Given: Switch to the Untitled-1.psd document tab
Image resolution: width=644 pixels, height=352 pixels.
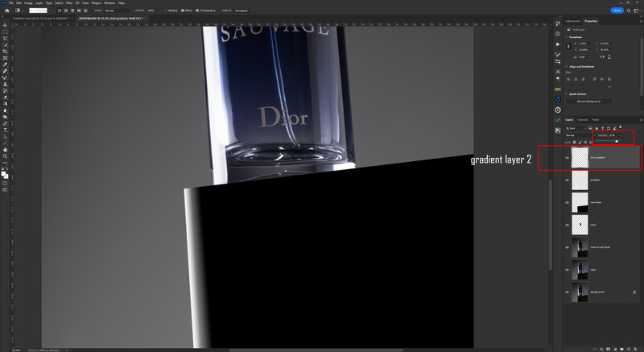Looking at the screenshot, I should tap(40, 19).
